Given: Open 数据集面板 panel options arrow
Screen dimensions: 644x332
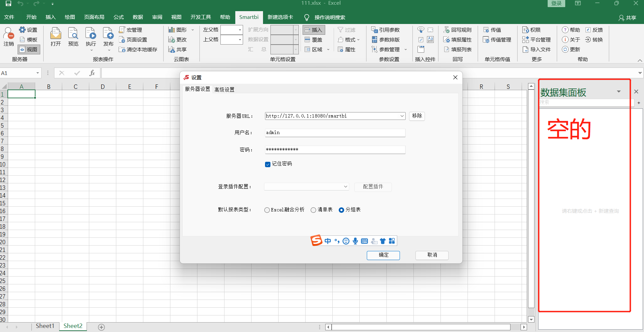Looking at the screenshot, I should tap(619, 92).
